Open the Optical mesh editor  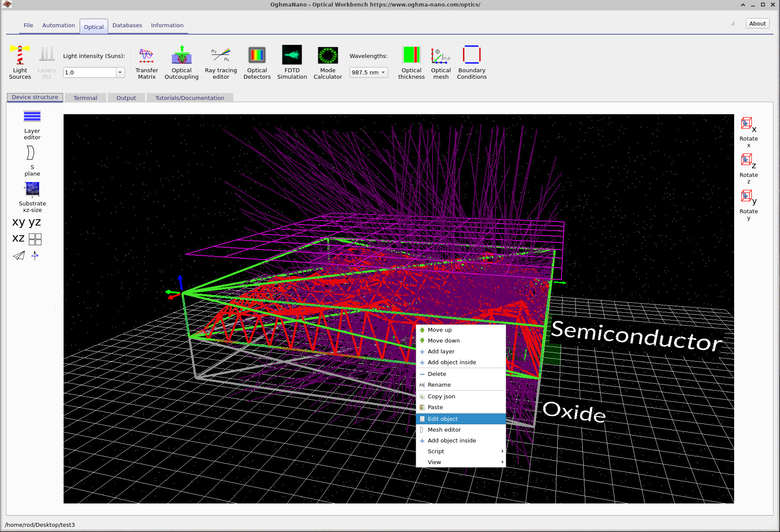[x=440, y=62]
